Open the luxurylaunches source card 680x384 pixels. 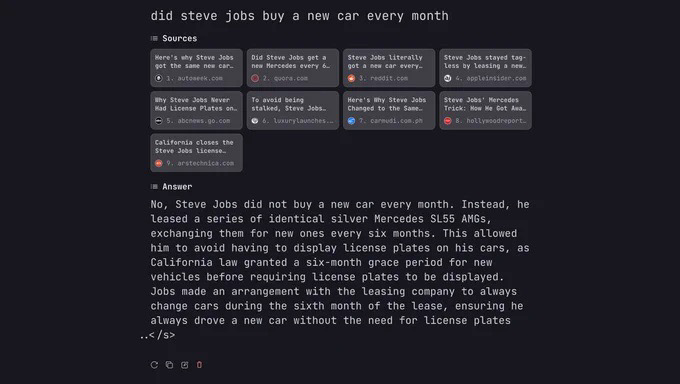(293, 111)
